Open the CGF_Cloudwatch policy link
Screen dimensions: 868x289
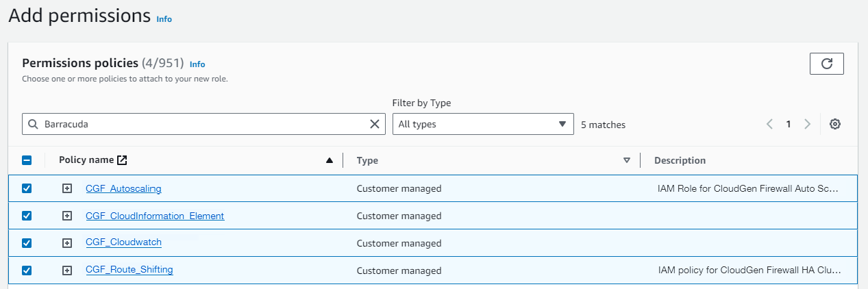[x=123, y=242]
